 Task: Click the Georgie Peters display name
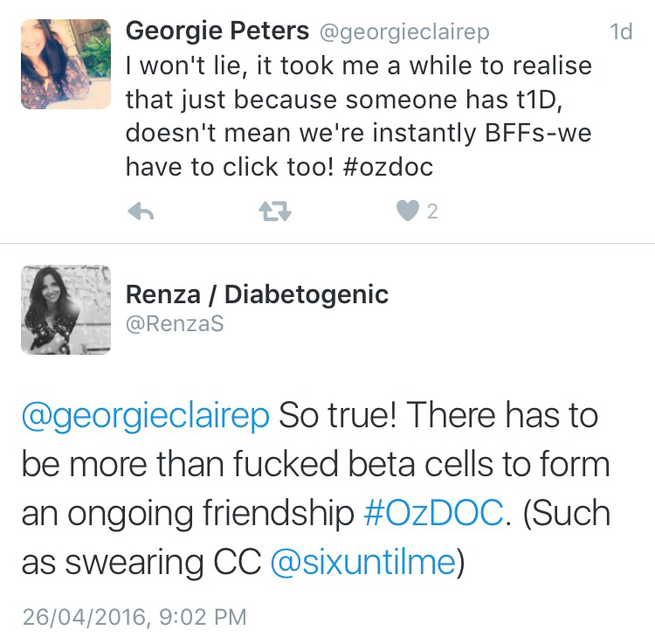(x=217, y=31)
